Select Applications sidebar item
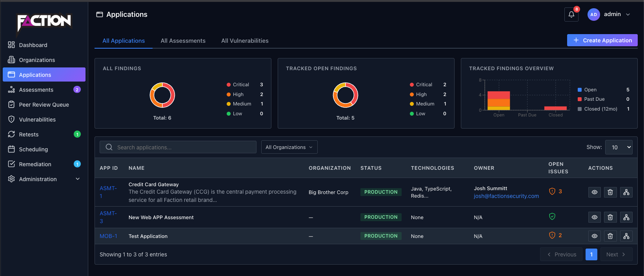The height and width of the screenshot is (276, 644). (44, 74)
